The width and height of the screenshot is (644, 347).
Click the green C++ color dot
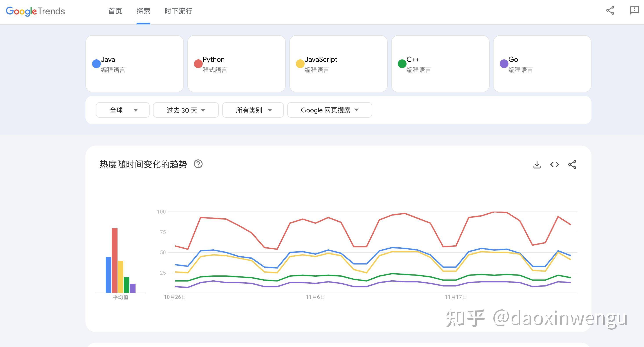[402, 64]
